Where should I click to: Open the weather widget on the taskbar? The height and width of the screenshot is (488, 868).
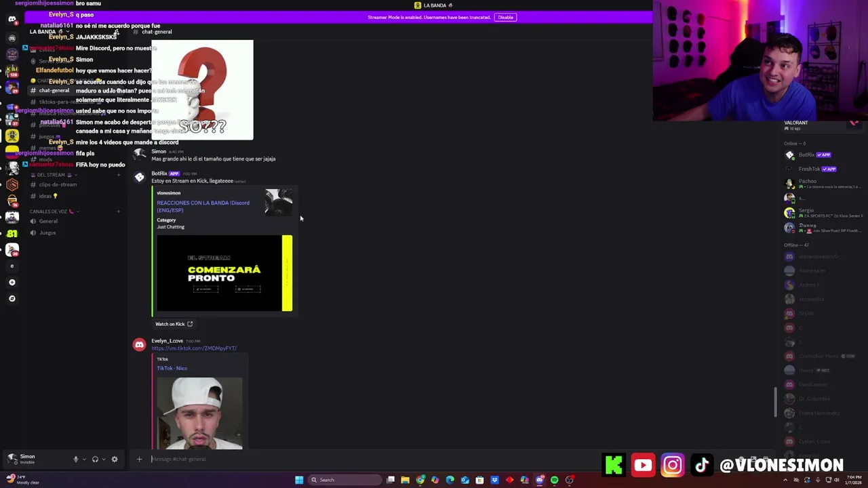(x=22, y=480)
